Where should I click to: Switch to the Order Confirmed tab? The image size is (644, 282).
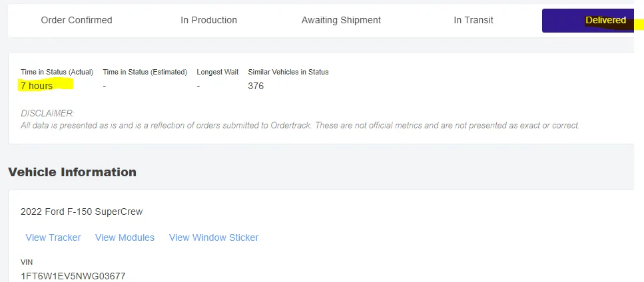point(77,20)
